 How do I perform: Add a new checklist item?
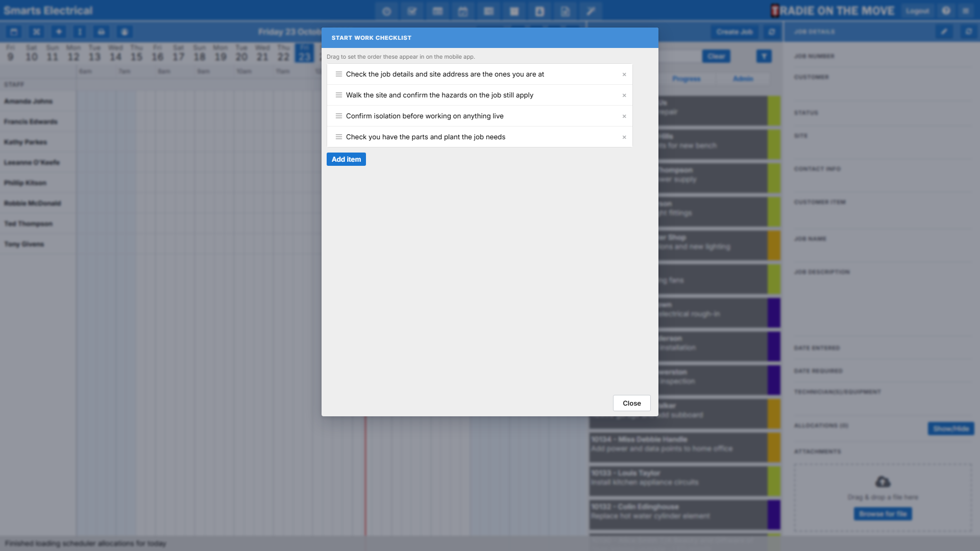[x=346, y=159]
